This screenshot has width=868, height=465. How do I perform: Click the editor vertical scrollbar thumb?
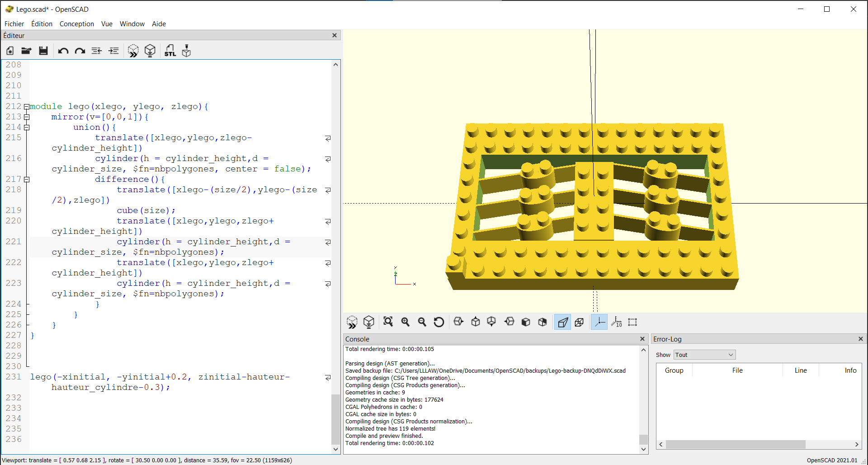335,419
